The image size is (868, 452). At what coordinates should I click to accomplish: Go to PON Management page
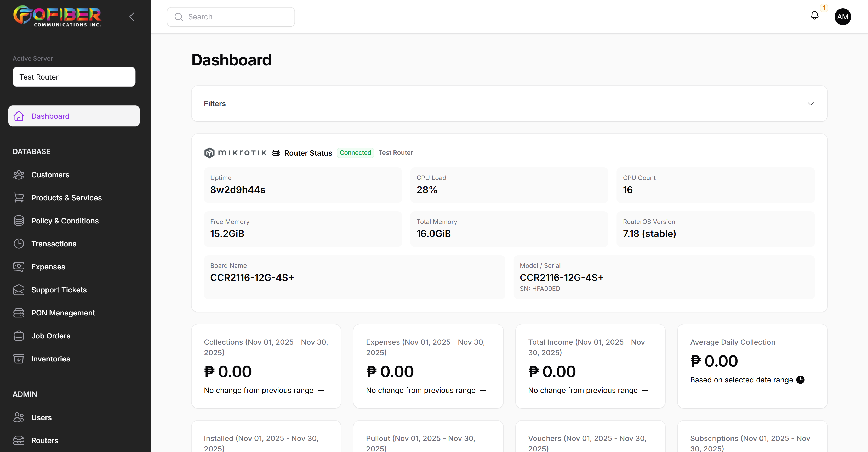coord(63,313)
